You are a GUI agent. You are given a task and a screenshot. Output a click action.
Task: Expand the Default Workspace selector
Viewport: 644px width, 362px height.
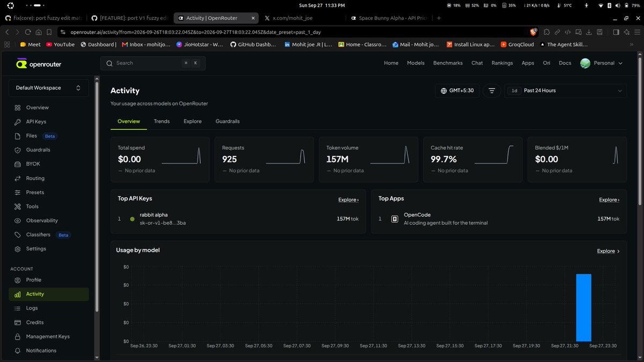click(49, 88)
